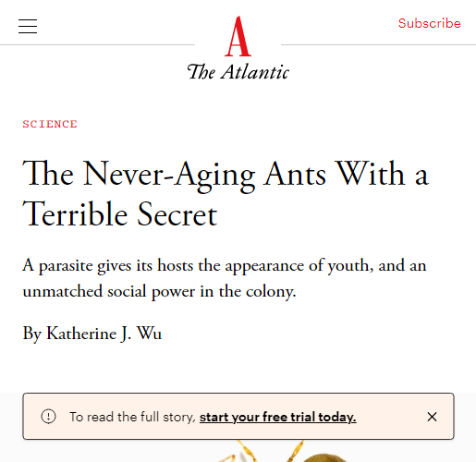This screenshot has height=462, width=476.
Task: Click 'Terrible Secret' in the headline
Action: point(120,214)
